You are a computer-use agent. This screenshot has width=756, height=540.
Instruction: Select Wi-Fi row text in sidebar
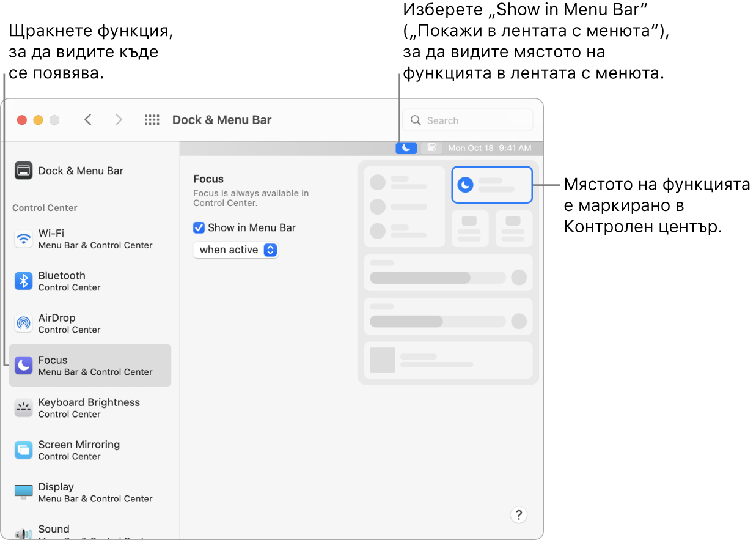pyautogui.click(x=95, y=239)
